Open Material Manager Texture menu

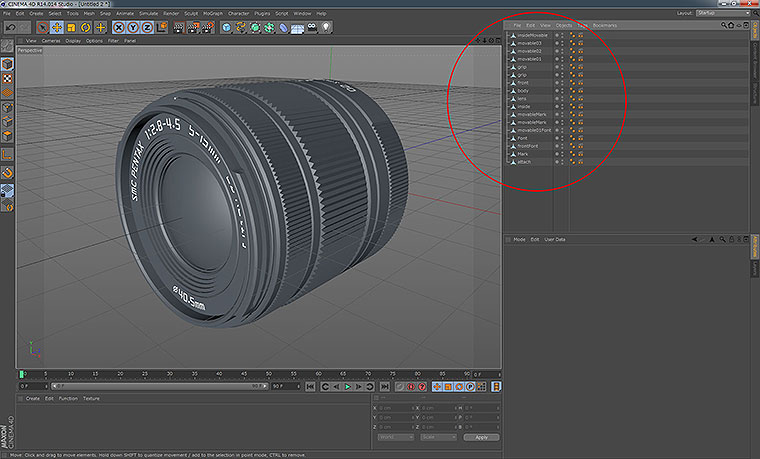[91, 398]
